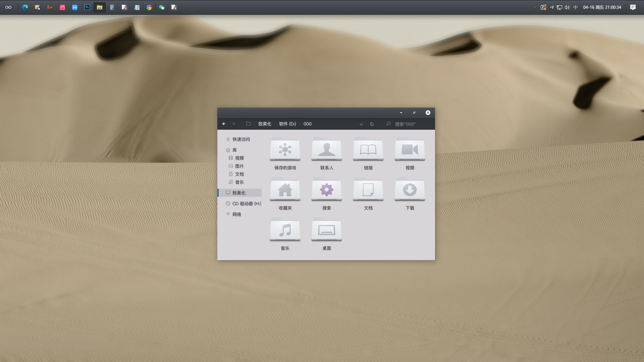Click the sync tray icon with orange dot
This screenshot has height=362, width=644.
(543, 7)
